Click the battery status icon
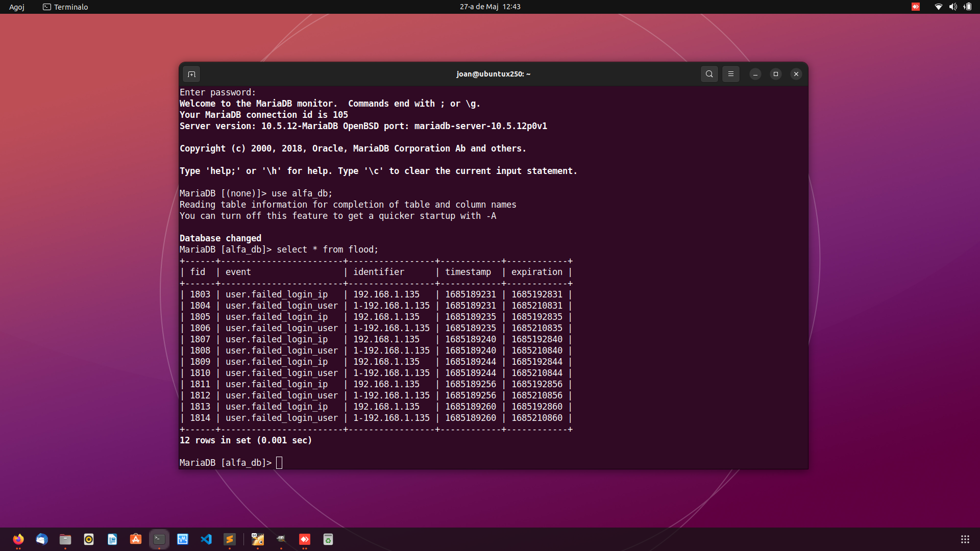The width and height of the screenshot is (980, 551). click(968, 7)
